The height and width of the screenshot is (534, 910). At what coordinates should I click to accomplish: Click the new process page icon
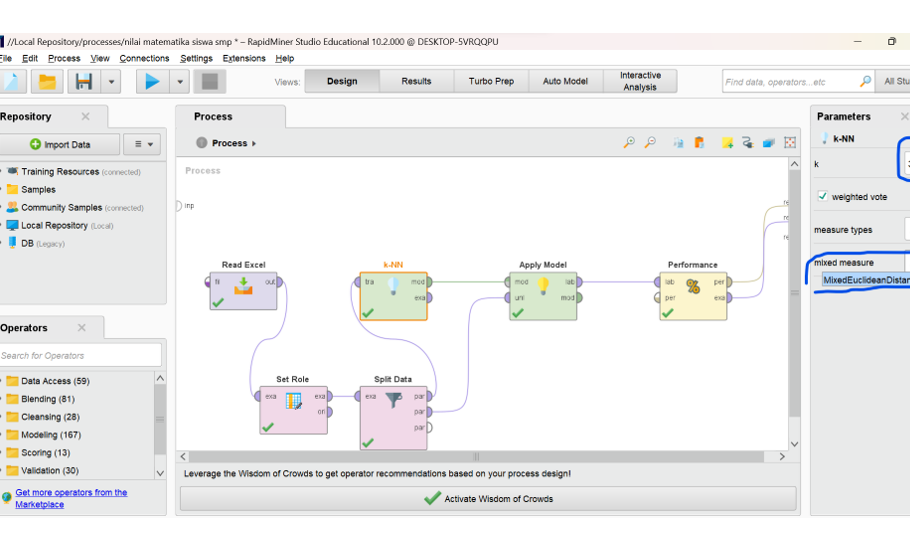[x=12, y=82]
